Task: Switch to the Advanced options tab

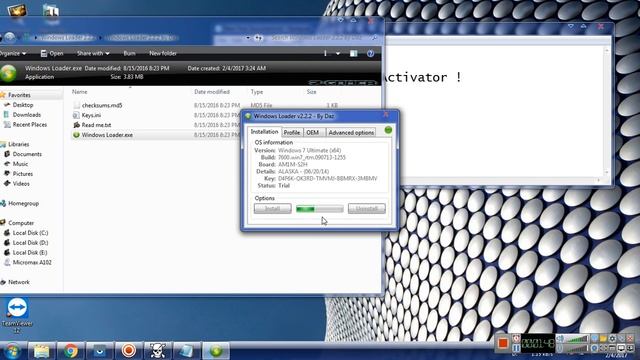Action: point(351,133)
